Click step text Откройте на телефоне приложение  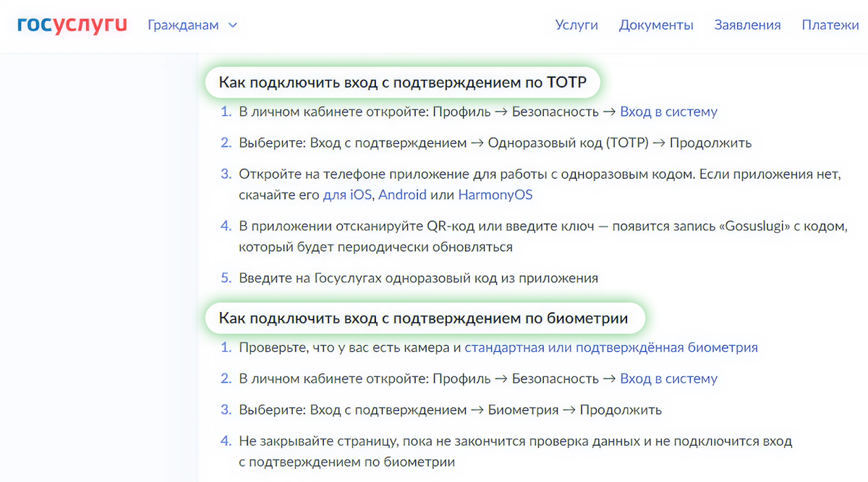coord(540,185)
